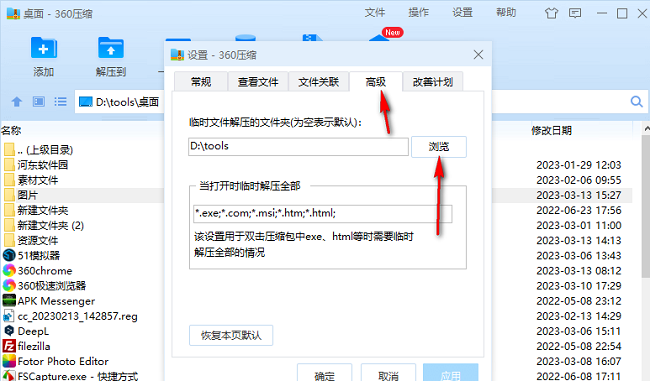Image resolution: width=650 pixels, height=381 pixels.
Task: Select the 51模拟器 icon in file list
Action: pos(9,255)
